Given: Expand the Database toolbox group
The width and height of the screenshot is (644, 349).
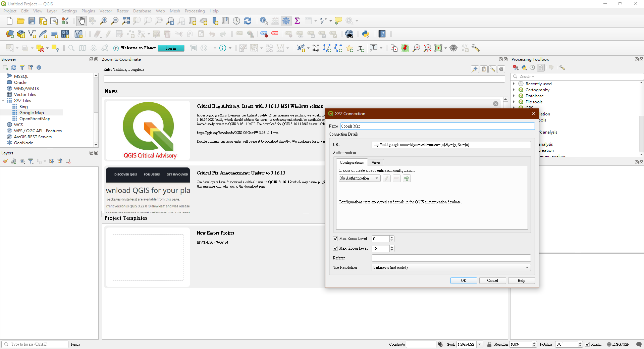Looking at the screenshot, I should tap(514, 96).
